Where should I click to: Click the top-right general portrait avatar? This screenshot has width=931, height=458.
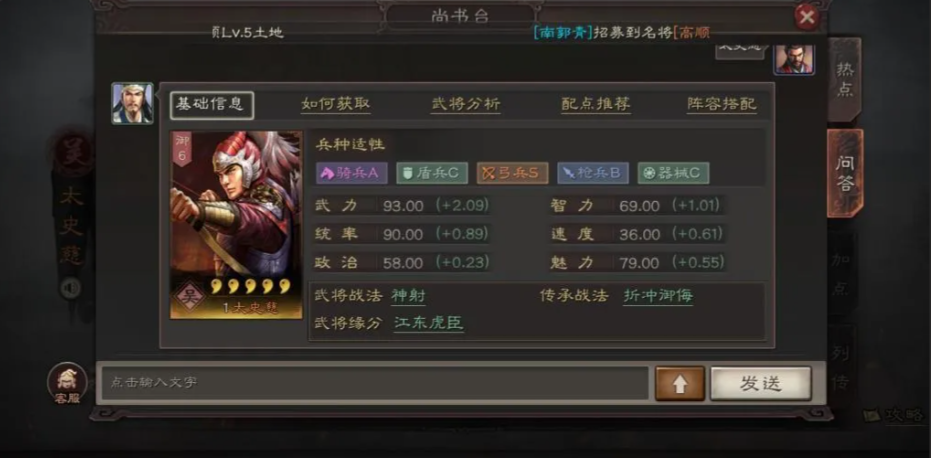pos(794,59)
